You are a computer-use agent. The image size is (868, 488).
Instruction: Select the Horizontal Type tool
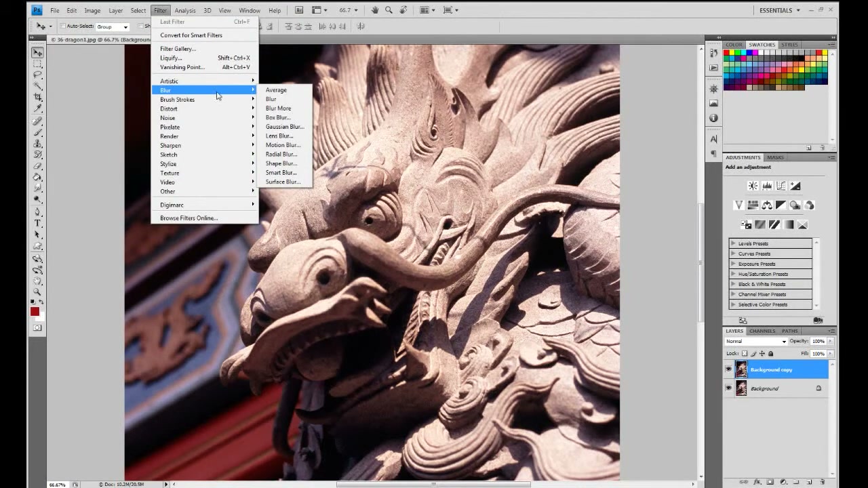coord(38,224)
